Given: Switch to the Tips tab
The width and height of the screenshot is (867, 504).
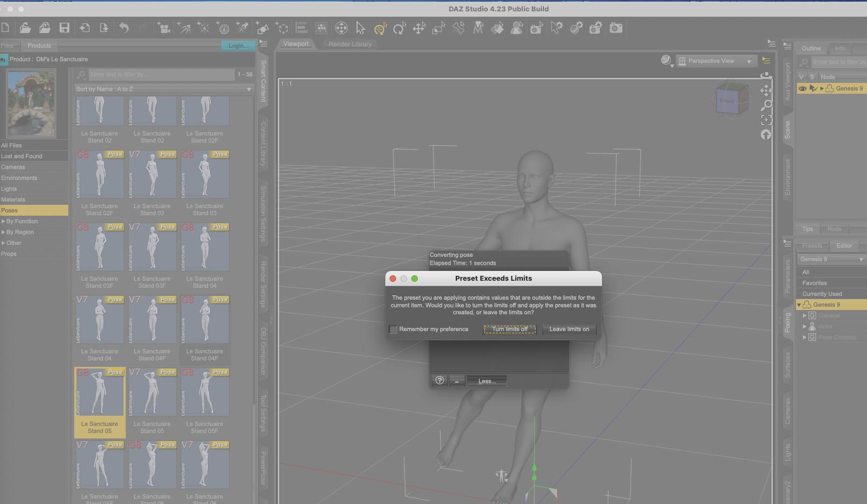Looking at the screenshot, I should click(x=807, y=229).
